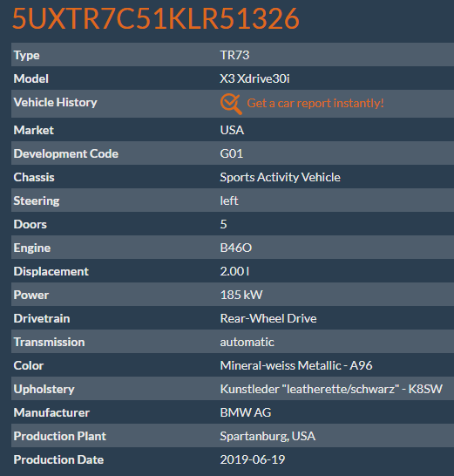Select the power value '185 kW'

[x=241, y=295]
